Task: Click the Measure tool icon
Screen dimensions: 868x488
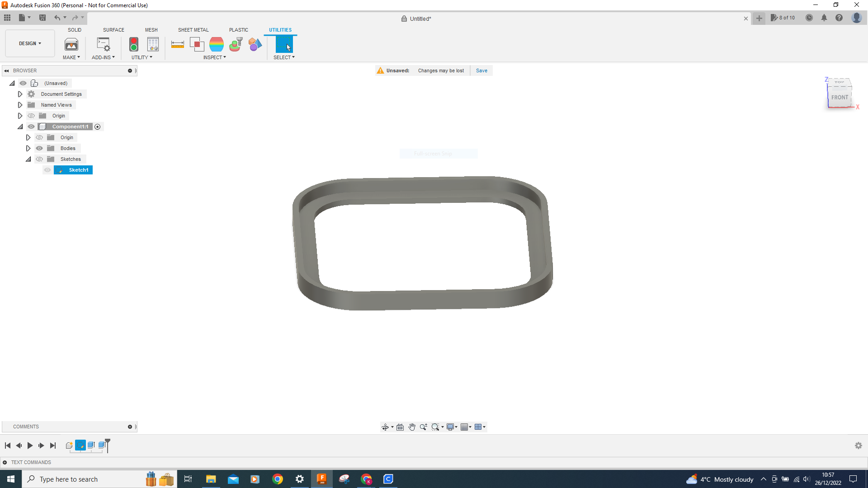Action: 177,44
